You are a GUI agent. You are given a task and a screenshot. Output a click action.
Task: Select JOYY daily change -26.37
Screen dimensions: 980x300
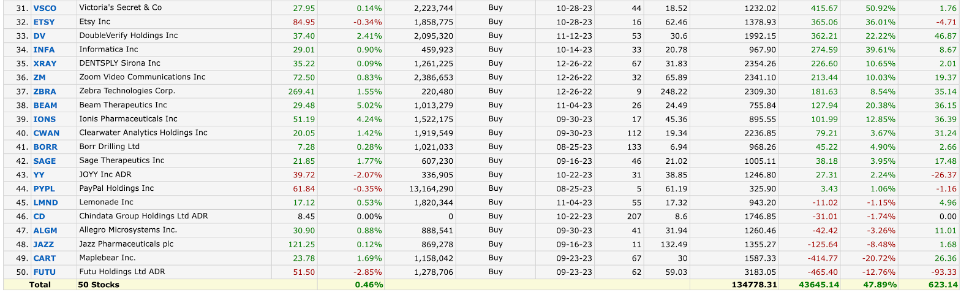point(944,175)
